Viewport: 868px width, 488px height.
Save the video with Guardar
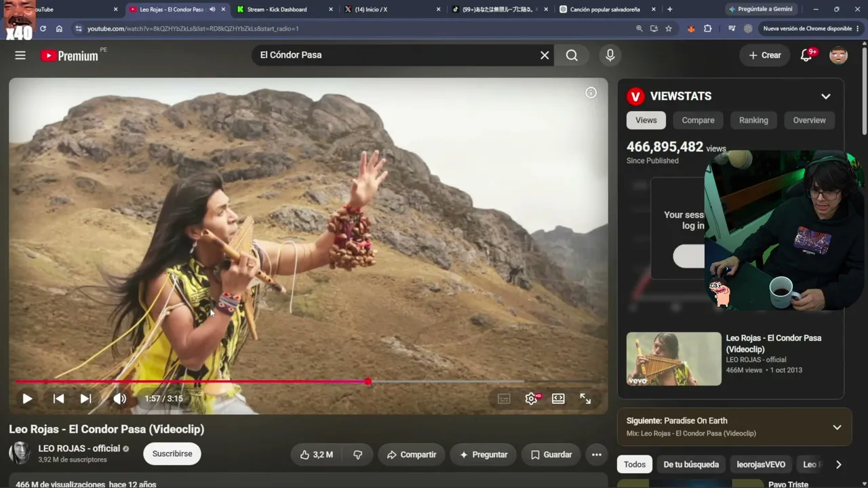tap(551, 455)
